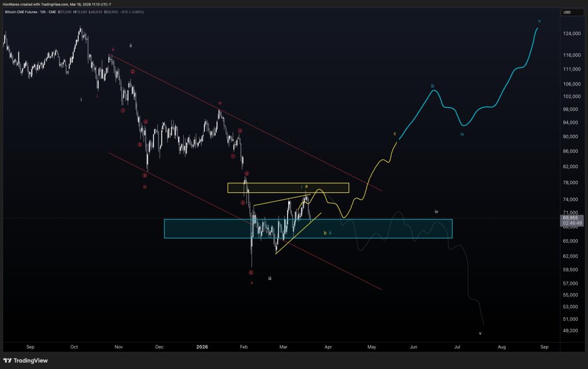The width and height of the screenshot is (588, 369).
Task: Open the USD currency selector
Action: click(567, 12)
